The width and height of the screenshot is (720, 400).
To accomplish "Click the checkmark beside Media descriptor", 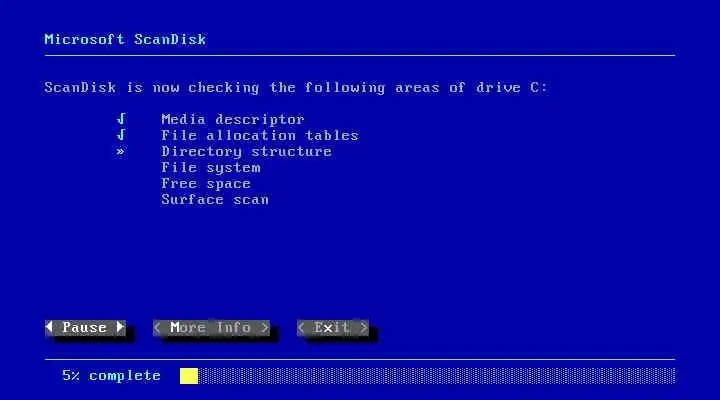I will 121,119.
